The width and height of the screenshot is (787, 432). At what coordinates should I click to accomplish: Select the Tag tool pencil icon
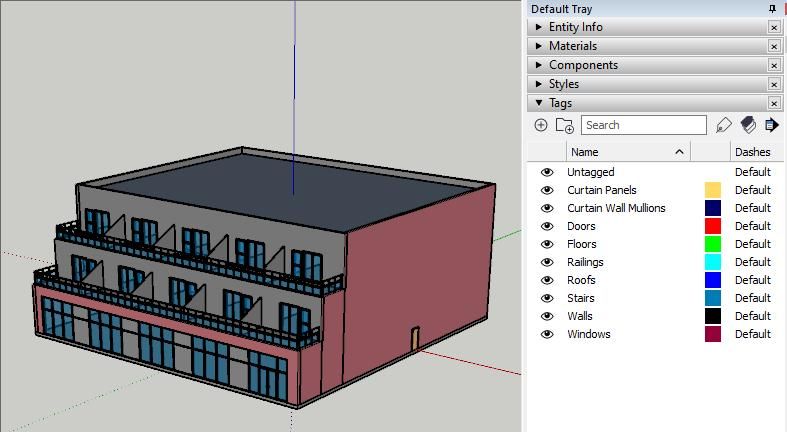tap(723, 125)
